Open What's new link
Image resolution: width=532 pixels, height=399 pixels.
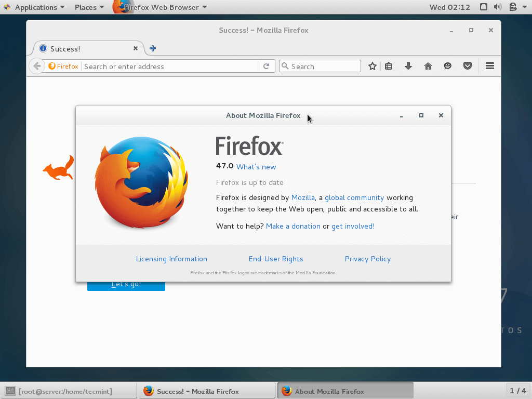(x=256, y=167)
